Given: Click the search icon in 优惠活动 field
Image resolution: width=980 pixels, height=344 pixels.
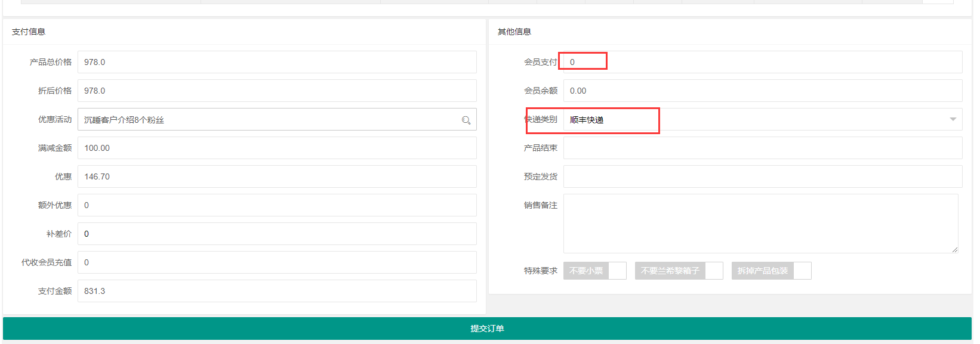Looking at the screenshot, I should point(466,120).
